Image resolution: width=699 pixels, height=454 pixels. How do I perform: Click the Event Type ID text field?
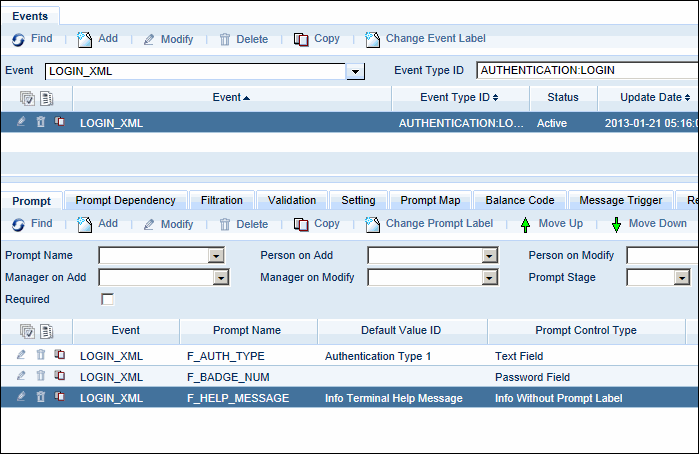(x=586, y=71)
